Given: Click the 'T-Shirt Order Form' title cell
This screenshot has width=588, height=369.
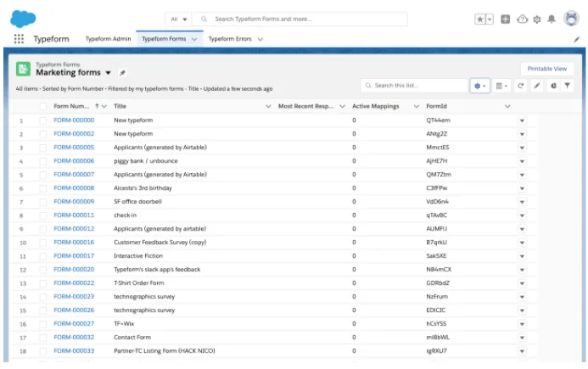Looking at the screenshot, I should 139,283.
